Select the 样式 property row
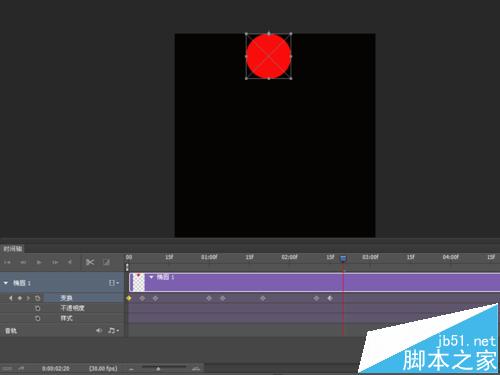Image resolution: width=500 pixels, height=375 pixels. pyautogui.click(x=62, y=318)
